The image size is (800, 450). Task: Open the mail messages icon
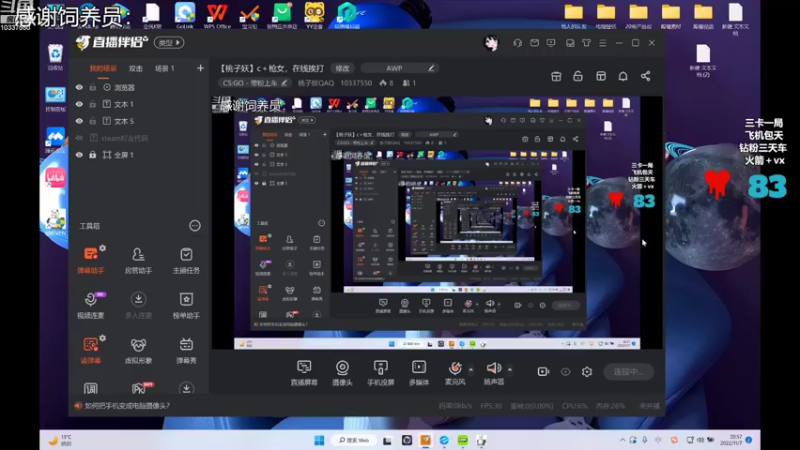point(534,43)
